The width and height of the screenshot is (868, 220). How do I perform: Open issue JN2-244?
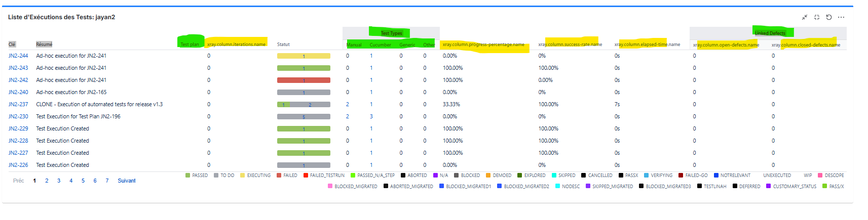click(x=18, y=56)
